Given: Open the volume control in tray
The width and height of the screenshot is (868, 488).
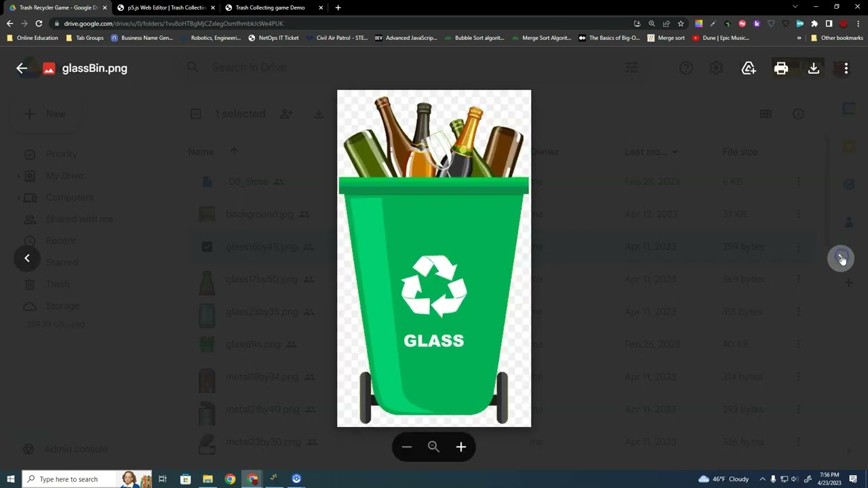Looking at the screenshot, I should (795, 479).
